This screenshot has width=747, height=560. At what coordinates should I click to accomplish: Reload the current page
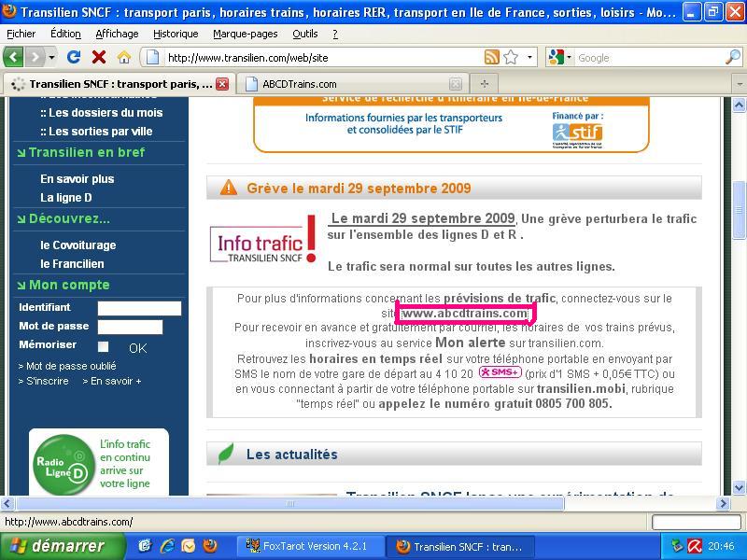click(74, 57)
